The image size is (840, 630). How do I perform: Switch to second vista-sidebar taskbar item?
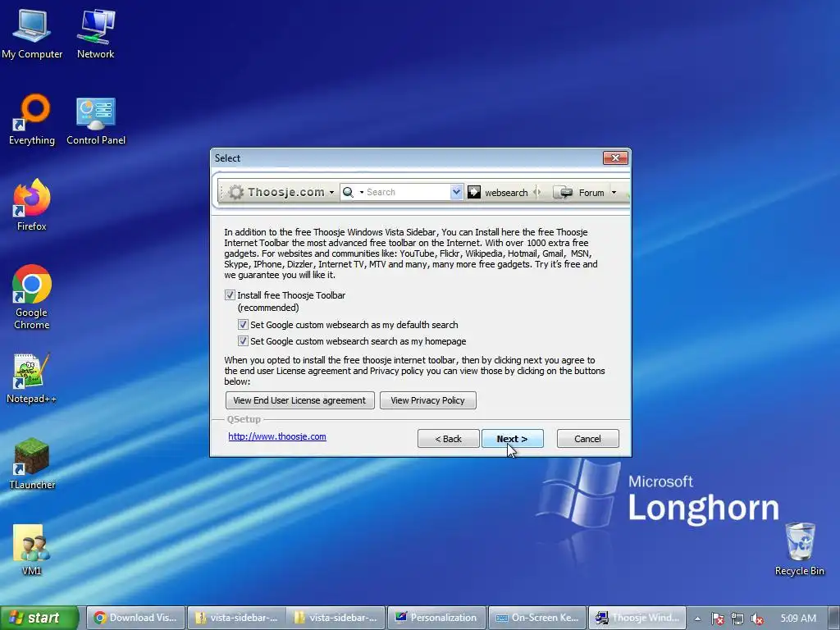point(336,619)
